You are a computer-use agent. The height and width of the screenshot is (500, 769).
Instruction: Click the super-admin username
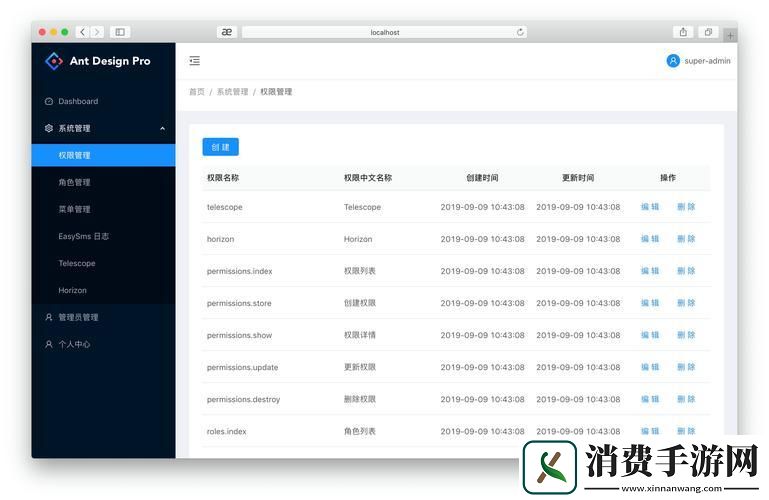click(707, 61)
